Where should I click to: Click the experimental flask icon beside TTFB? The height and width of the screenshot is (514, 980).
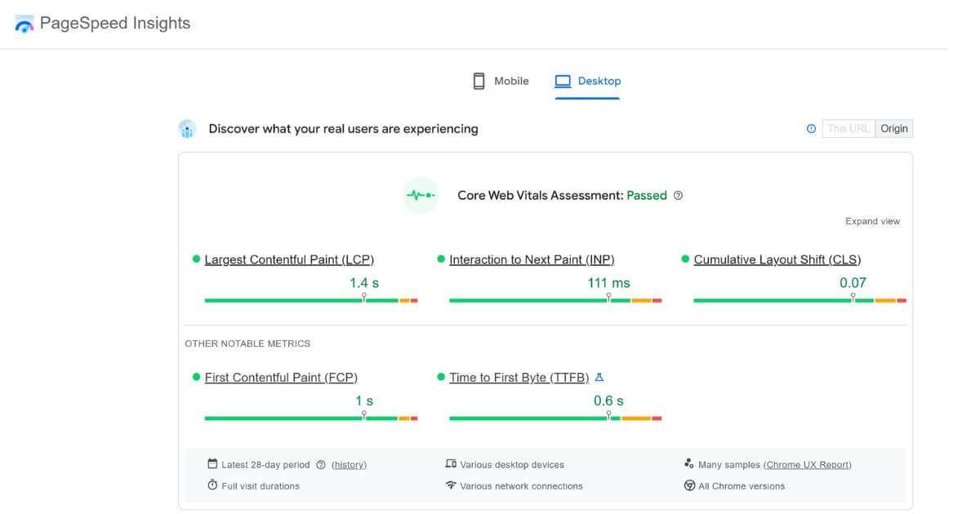point(599,377)
